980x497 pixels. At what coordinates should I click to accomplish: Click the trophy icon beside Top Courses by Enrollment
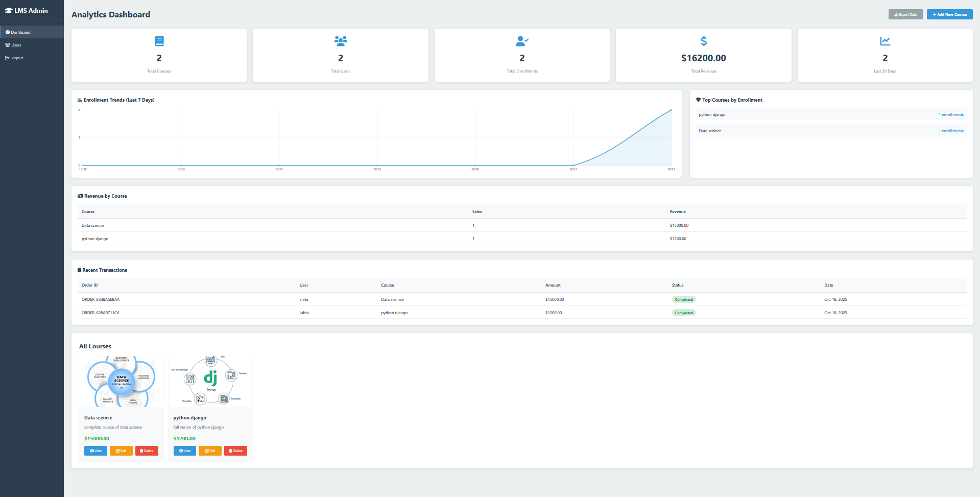click(698, 100)
